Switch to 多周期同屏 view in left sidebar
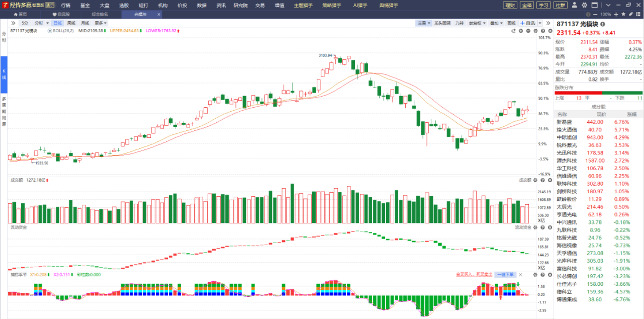The height and width of the screenshot is (319, 644). click(x=4, y=111)
